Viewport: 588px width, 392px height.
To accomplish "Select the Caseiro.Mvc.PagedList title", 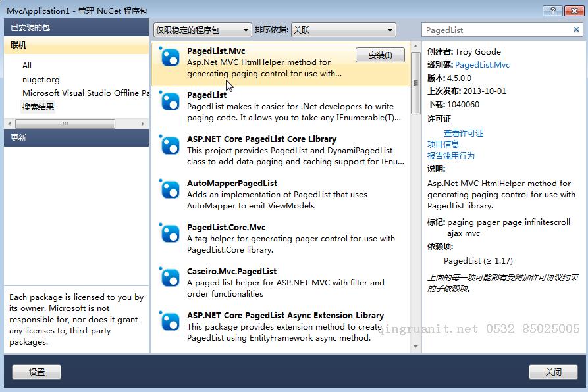I will coord(232,272).
